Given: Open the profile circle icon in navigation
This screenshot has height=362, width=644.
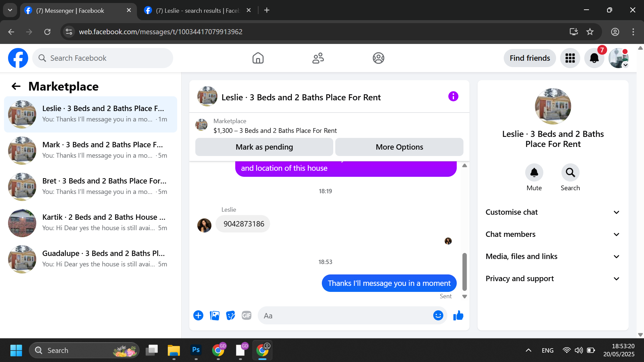Looking at the screenshot, I should (378, 58).
